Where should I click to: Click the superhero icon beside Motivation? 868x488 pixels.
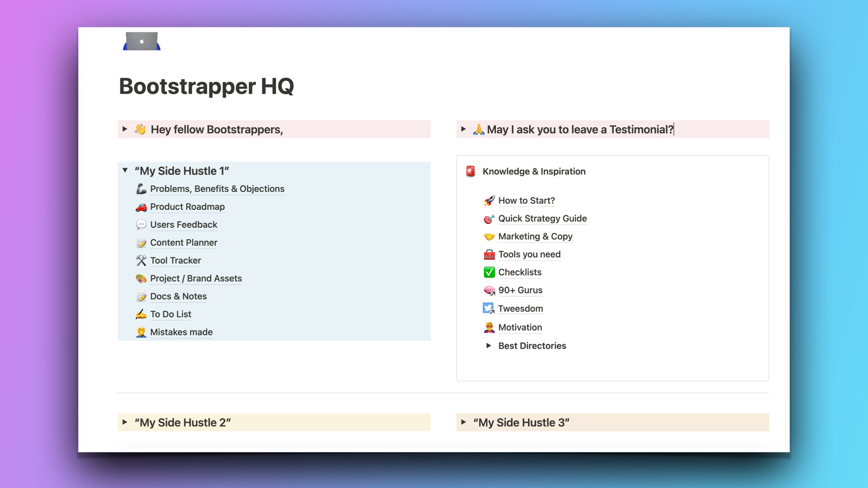click(x=489, y=328)
